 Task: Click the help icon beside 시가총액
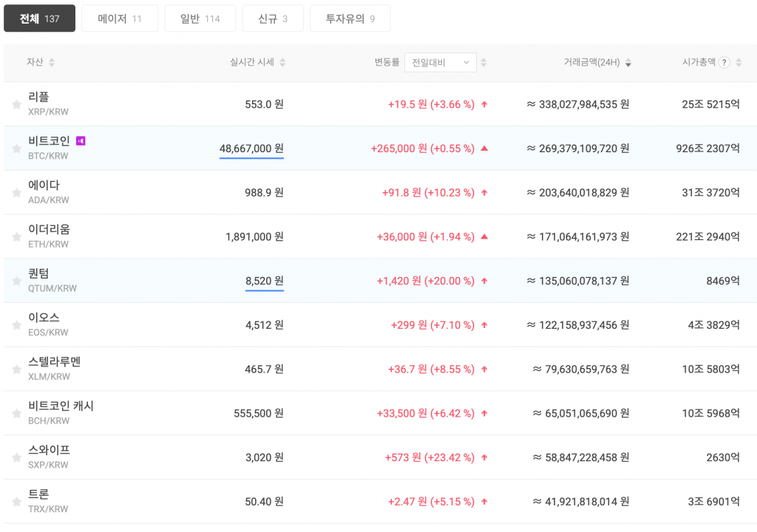tap(724, 63)
